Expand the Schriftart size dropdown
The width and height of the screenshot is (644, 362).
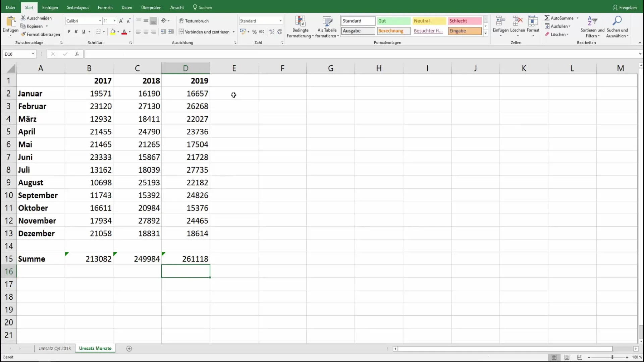114,21
